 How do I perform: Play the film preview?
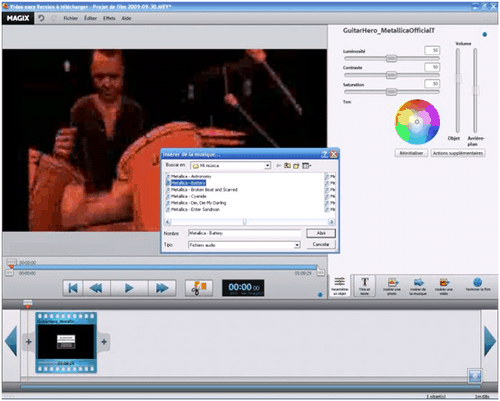click(129, 288)
